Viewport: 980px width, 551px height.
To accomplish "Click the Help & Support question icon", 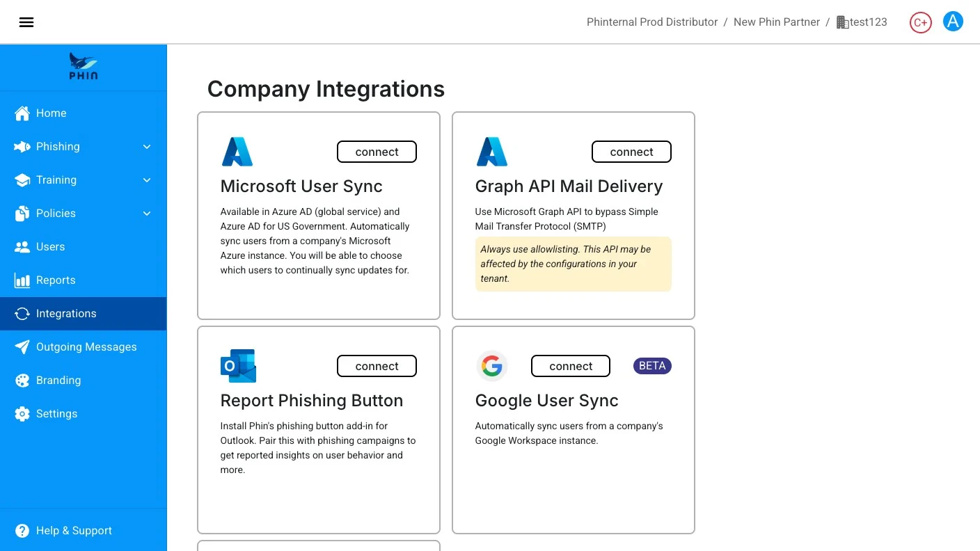I will point(22,530).
